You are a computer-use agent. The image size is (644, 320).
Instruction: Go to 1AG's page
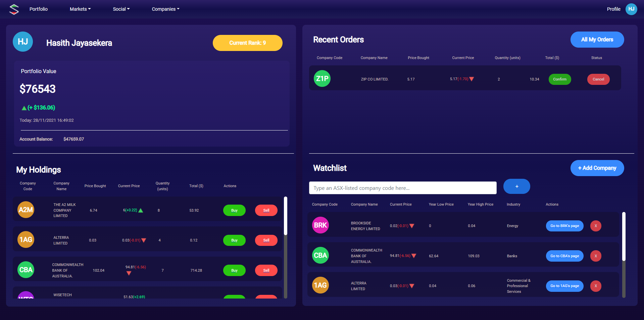(564, 286)
